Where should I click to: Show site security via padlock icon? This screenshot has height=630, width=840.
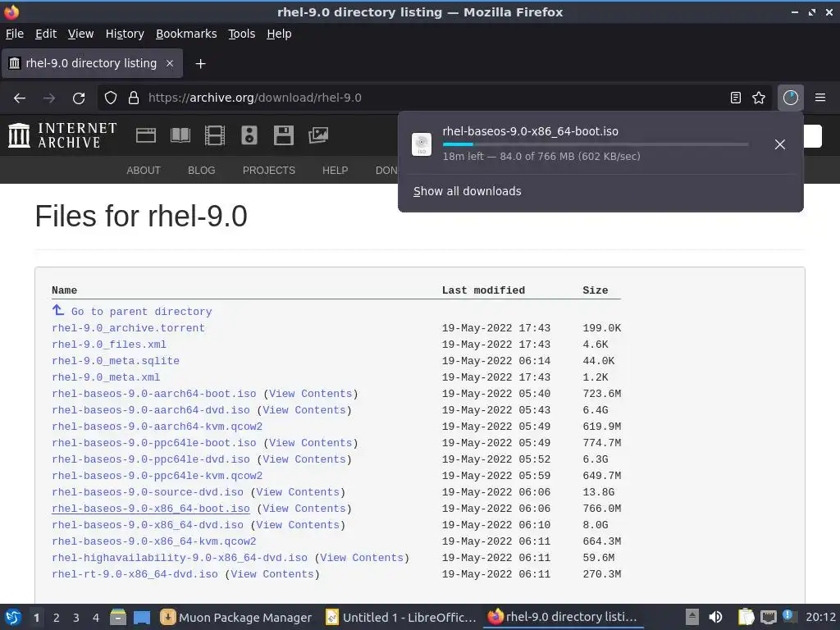pos(134,98)
